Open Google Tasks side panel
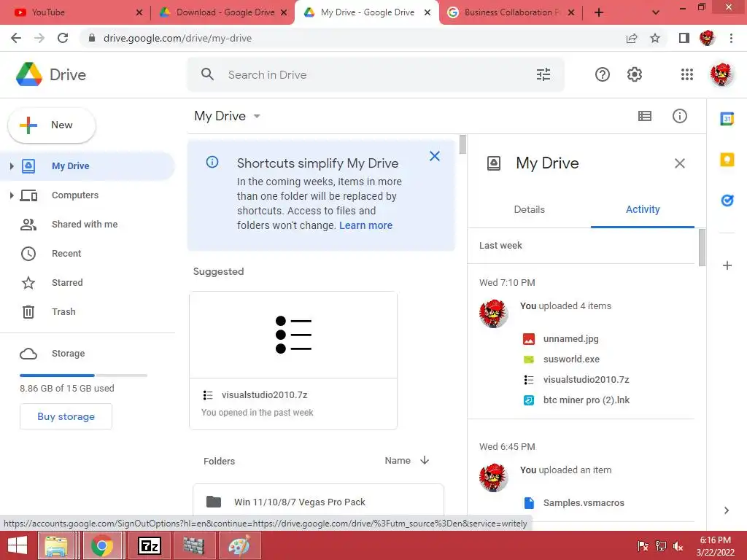 click(727, 201)
